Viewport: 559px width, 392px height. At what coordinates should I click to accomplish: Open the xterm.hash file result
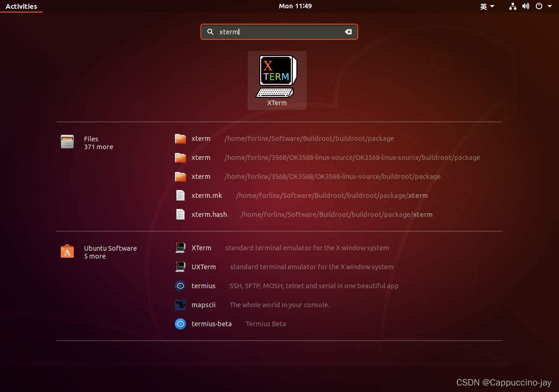209,214
